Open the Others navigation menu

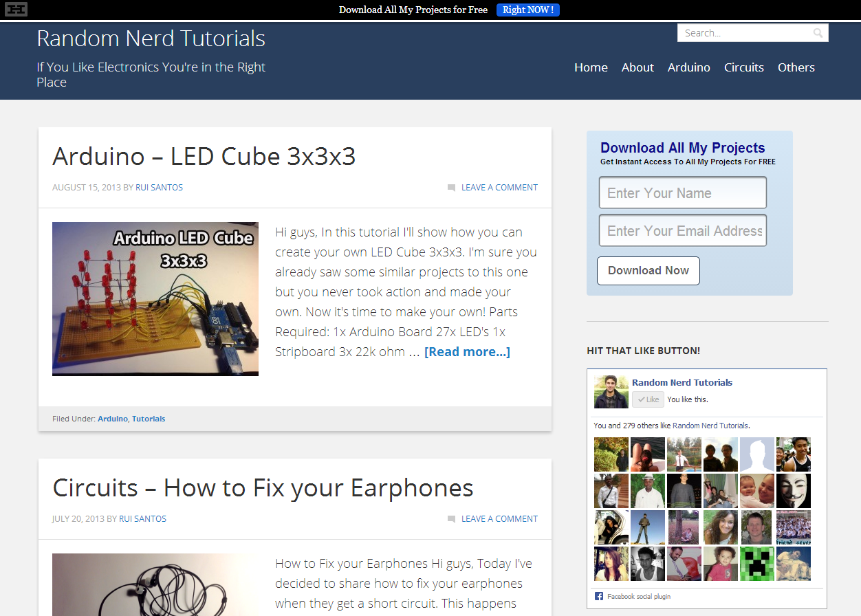[796, 67]
